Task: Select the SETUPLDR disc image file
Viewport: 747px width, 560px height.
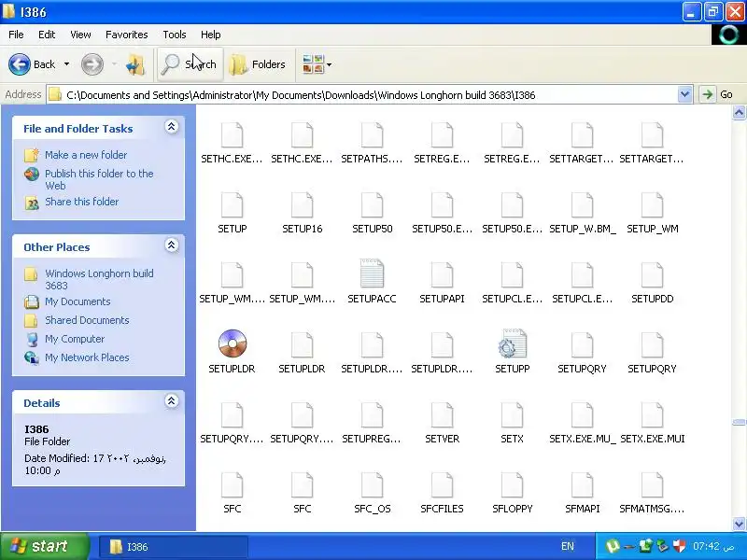Action: tap(232, 351)
